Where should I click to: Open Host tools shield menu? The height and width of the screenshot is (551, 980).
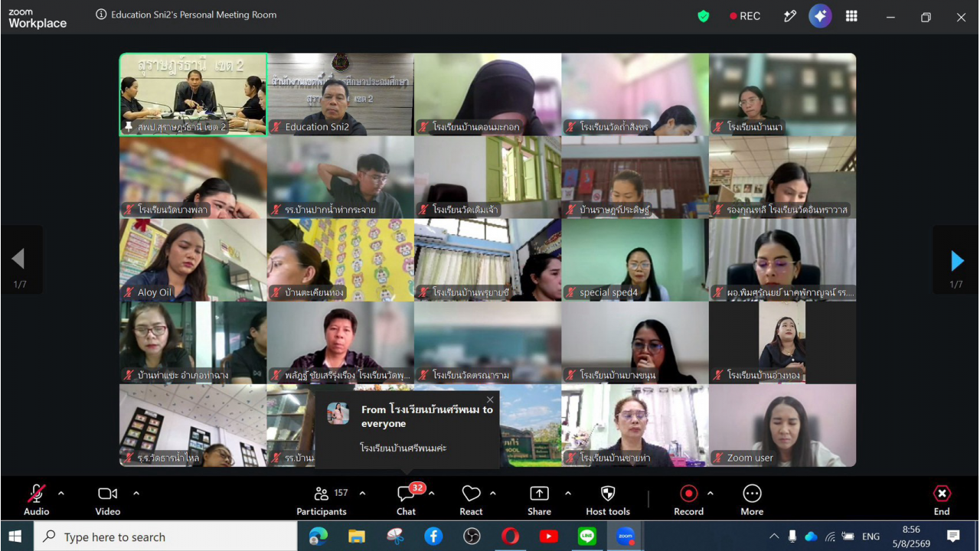pos(608,500)
